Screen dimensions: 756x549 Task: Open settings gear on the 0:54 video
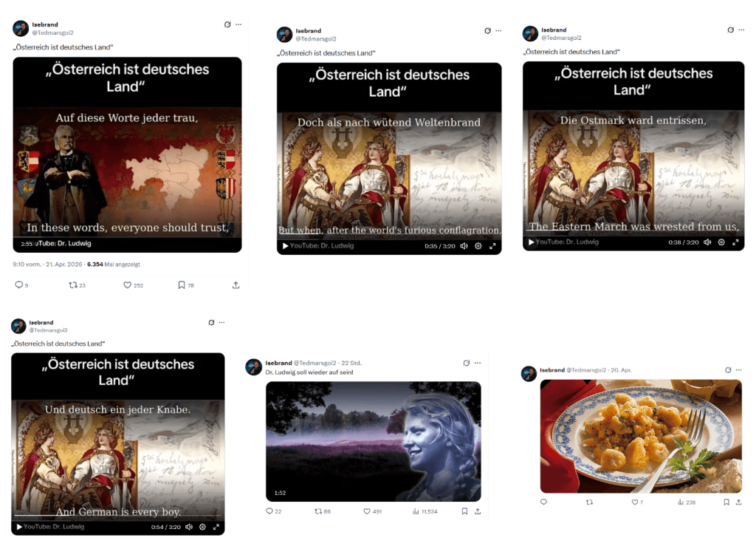click(x=202, y=527)
